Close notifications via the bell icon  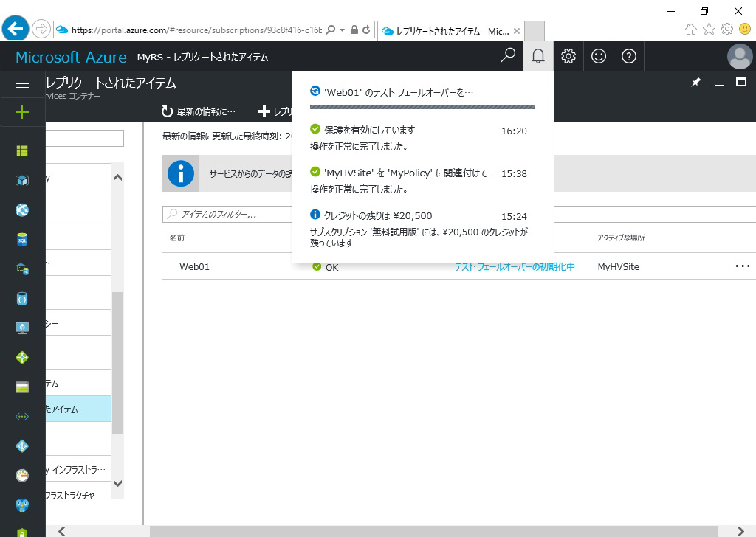pos(538,56)
